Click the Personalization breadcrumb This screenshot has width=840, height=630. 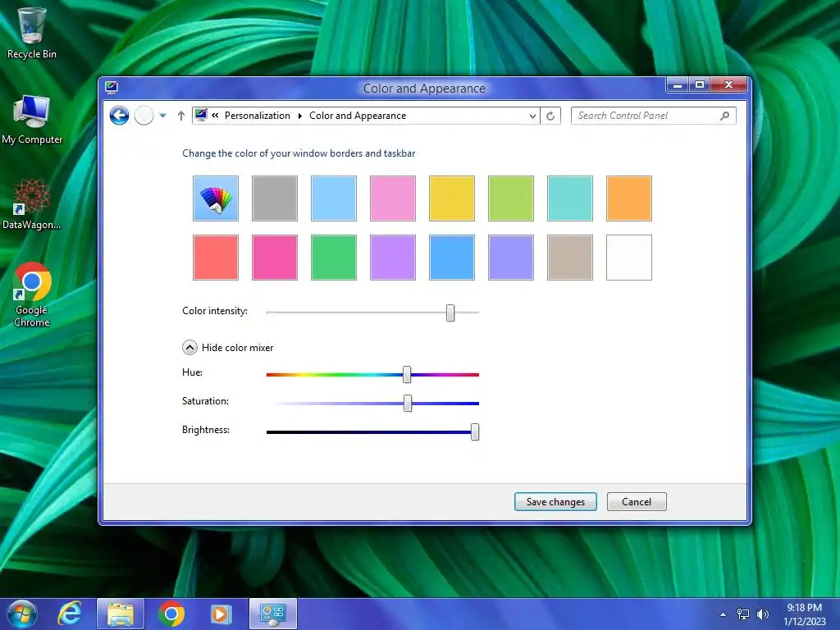pos(257,116)
